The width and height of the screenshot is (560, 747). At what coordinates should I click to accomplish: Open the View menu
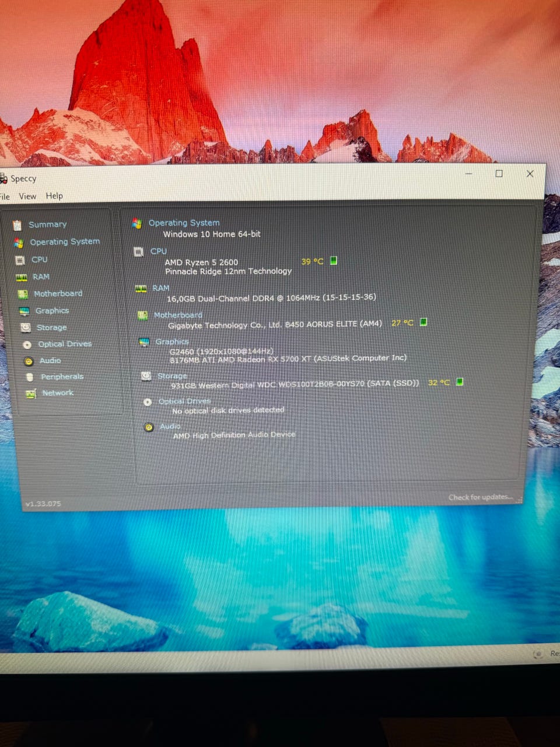point(27,196)
